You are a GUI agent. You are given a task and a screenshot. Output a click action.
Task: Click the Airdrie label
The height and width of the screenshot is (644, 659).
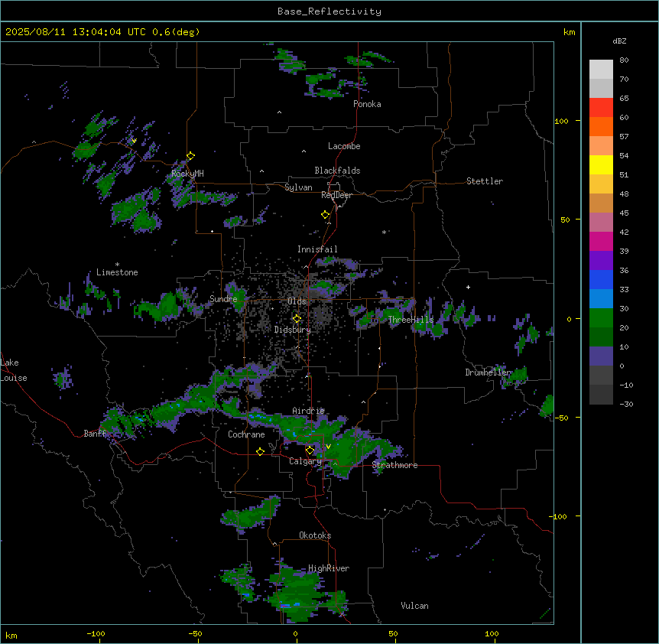click(x=308, y=411)
